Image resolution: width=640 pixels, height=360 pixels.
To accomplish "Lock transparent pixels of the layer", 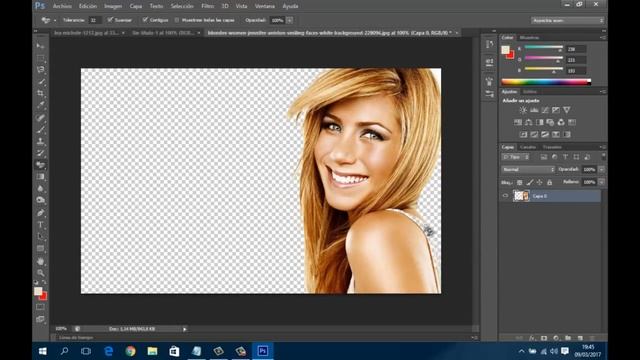I will [519, 182].
